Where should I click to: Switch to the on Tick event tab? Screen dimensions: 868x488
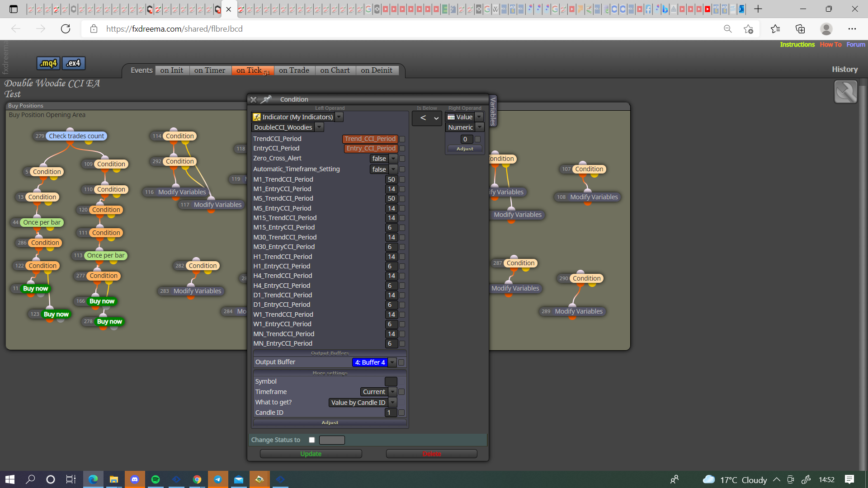coord(253,70)
